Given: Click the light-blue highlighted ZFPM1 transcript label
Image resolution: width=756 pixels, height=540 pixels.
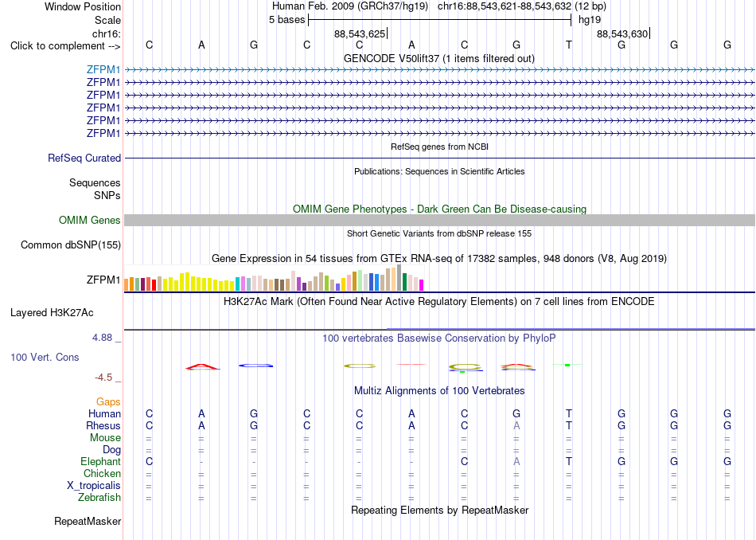Looking at the screenshot, I should pos(103,69).
